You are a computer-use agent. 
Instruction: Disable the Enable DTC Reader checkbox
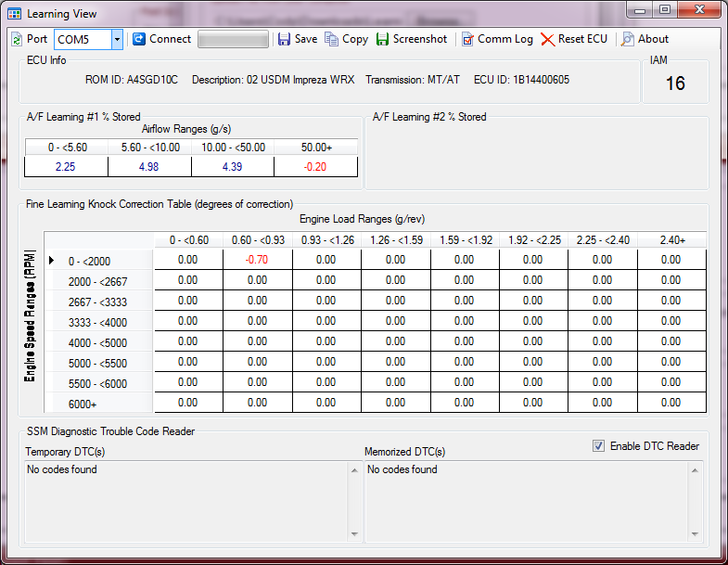tap(598, 446)
